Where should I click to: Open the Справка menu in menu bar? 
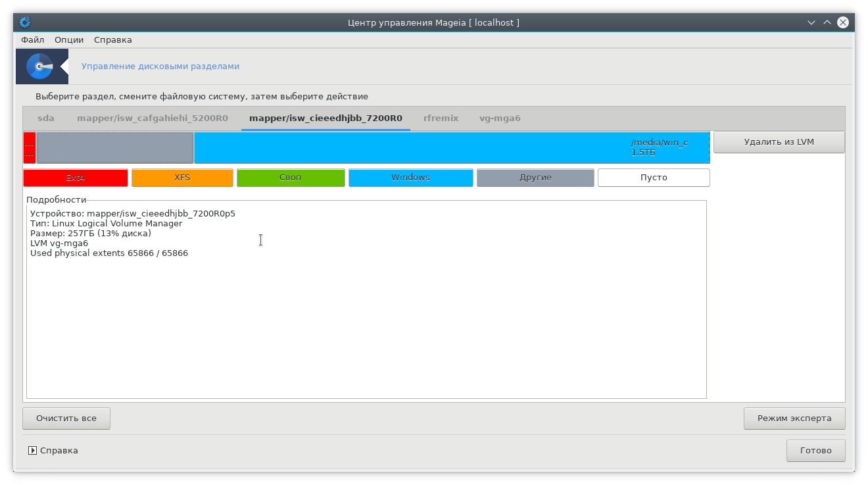pos(113,39)
